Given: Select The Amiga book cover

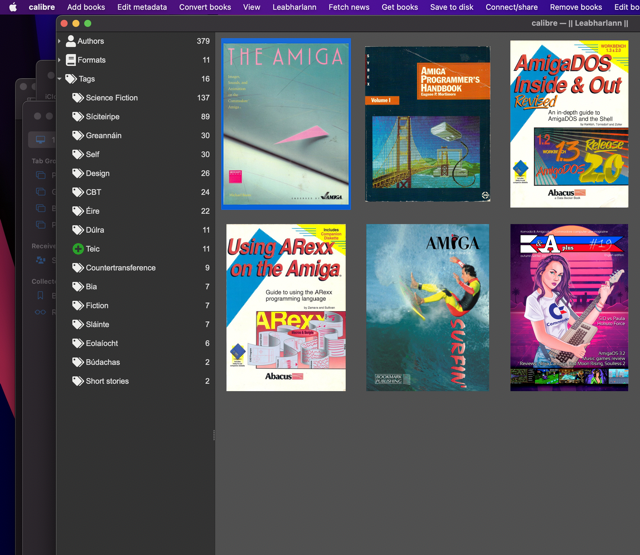Looking at the screenshot, I should point(286,124).
